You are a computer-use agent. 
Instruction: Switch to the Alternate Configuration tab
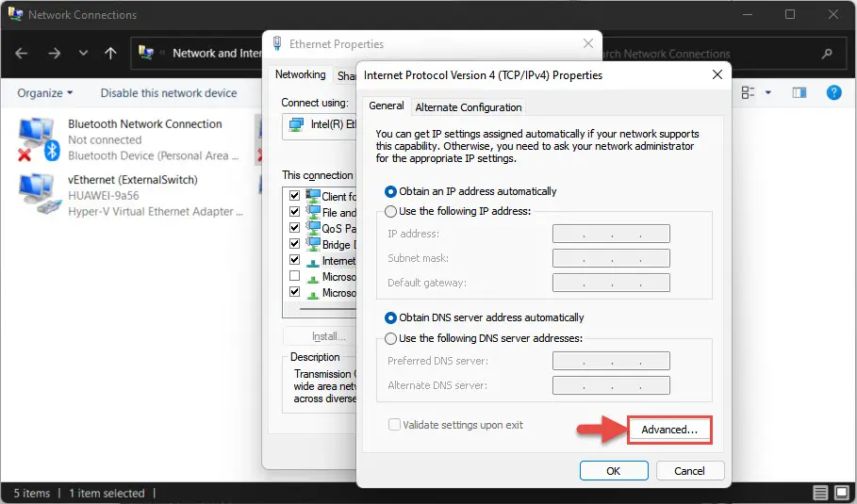(x=469, y=107)
